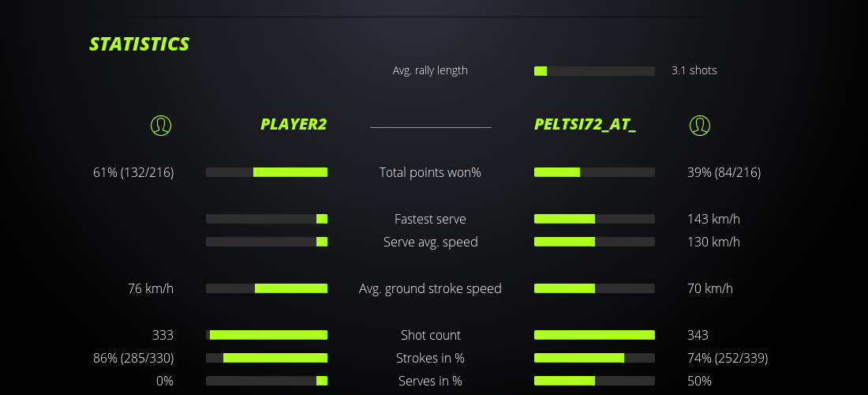Click PELTSI72_AT_'s Fastest serve bar

point(594,219)
